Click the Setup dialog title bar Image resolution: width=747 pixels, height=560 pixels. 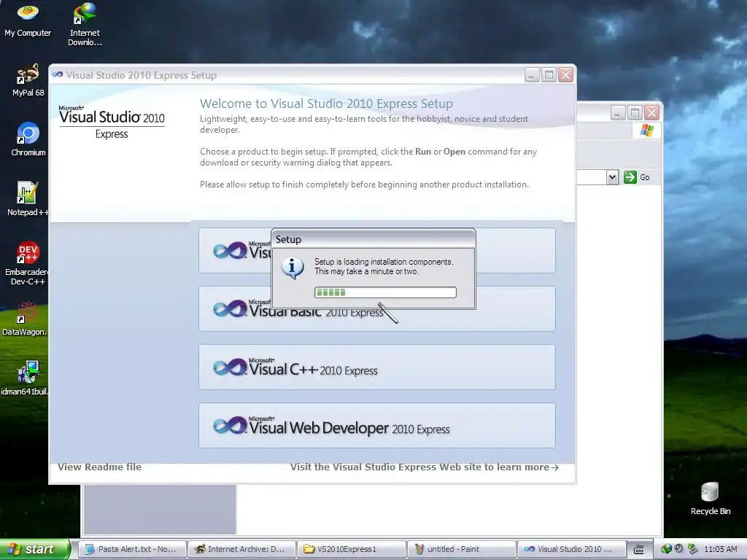pos(373,239)
